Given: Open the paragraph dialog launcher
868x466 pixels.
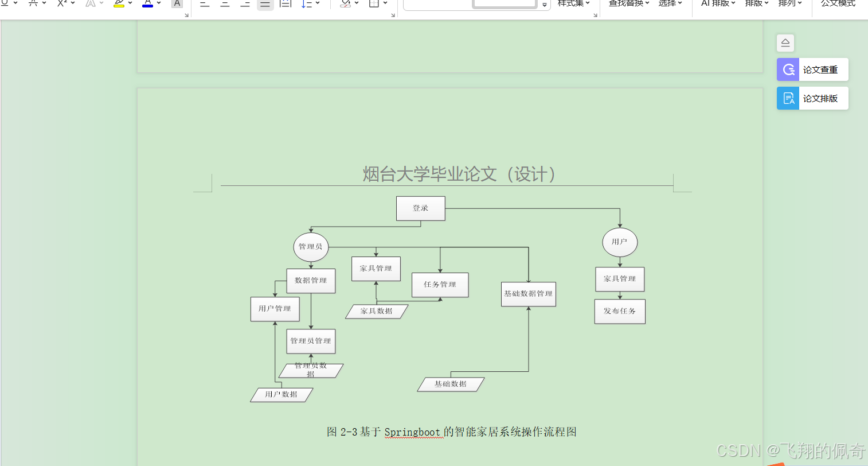Looking at the screenshot, I should pyautogui.click(x=393, y=15).
